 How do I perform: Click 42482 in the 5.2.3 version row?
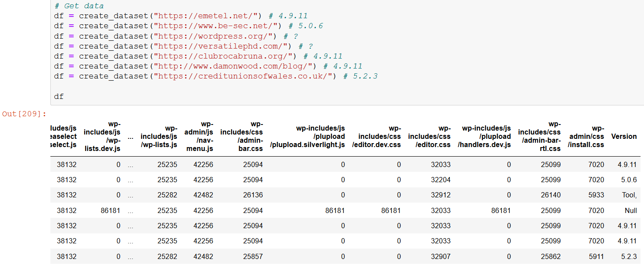tap(203, 256)
